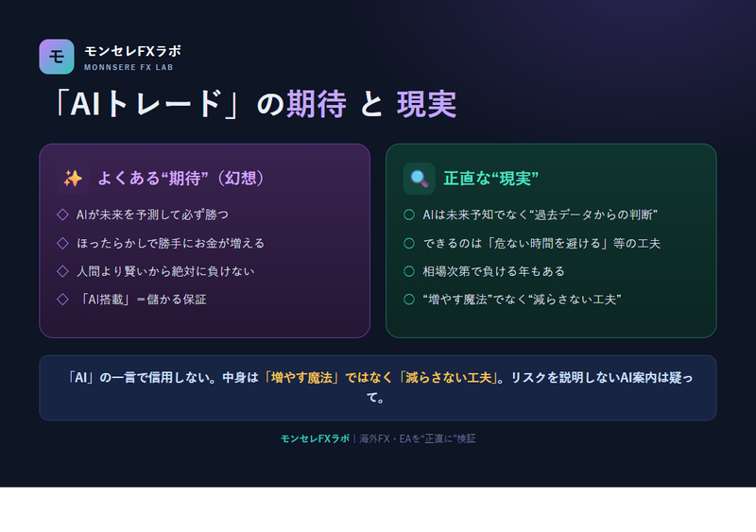
Task: Click the circle bullet before 相場次第で負ける年もある
Action: click(x=409, y=271)
